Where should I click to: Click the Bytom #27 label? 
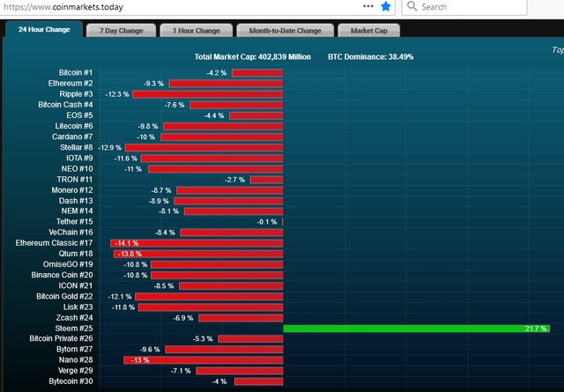[74, 349]
